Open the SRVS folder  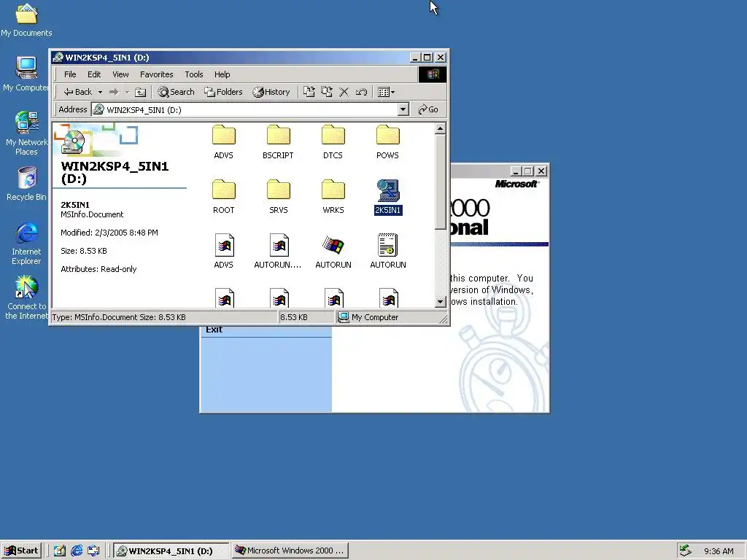coord(278,196)
